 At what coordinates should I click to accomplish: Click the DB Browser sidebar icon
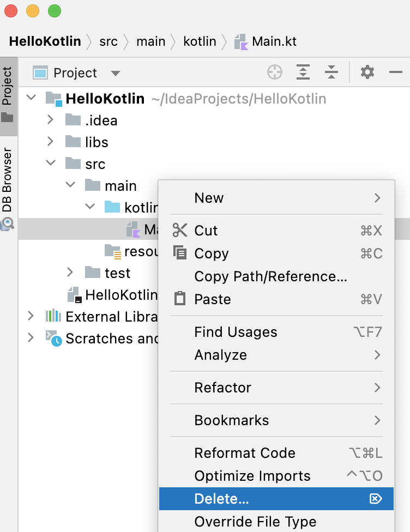pos(7,223)
